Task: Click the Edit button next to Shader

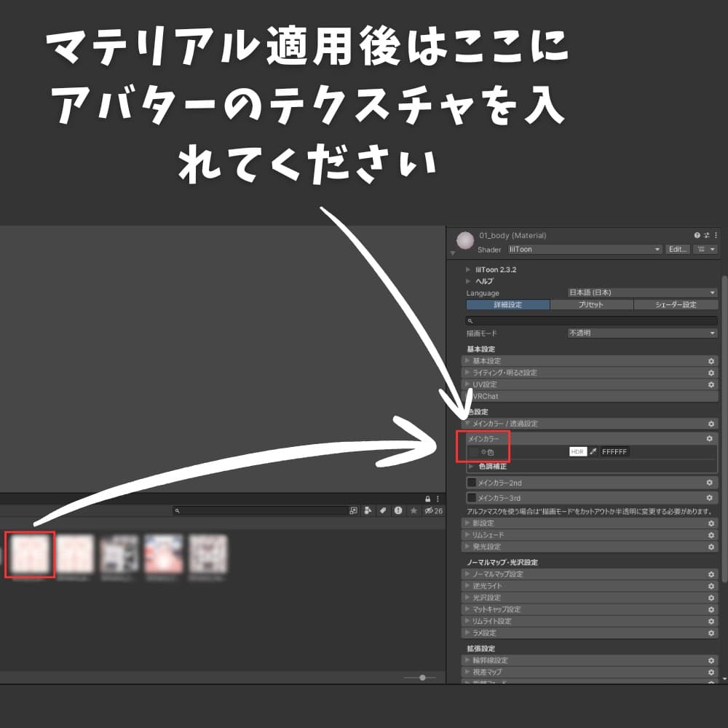Action: [677, 249]
